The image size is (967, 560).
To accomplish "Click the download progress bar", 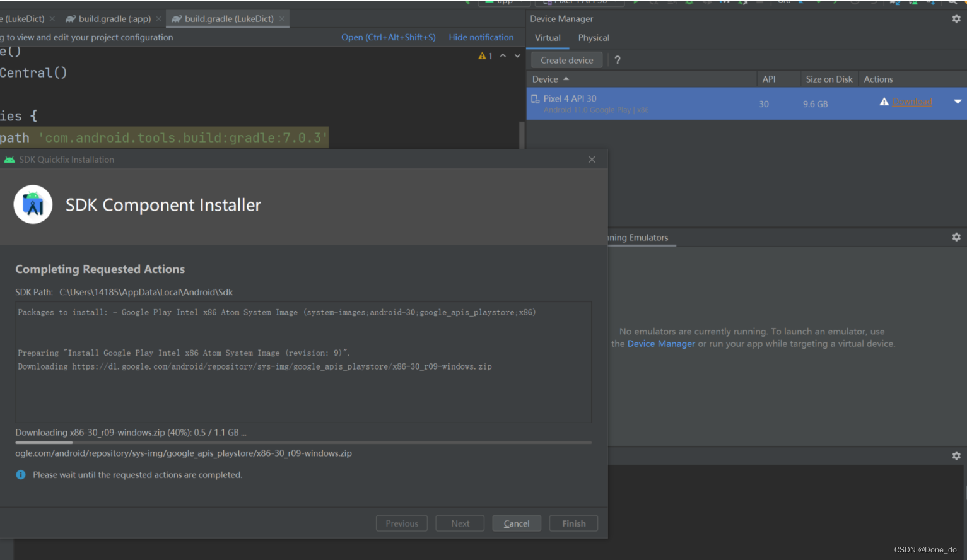I will (x=303, y=443).
